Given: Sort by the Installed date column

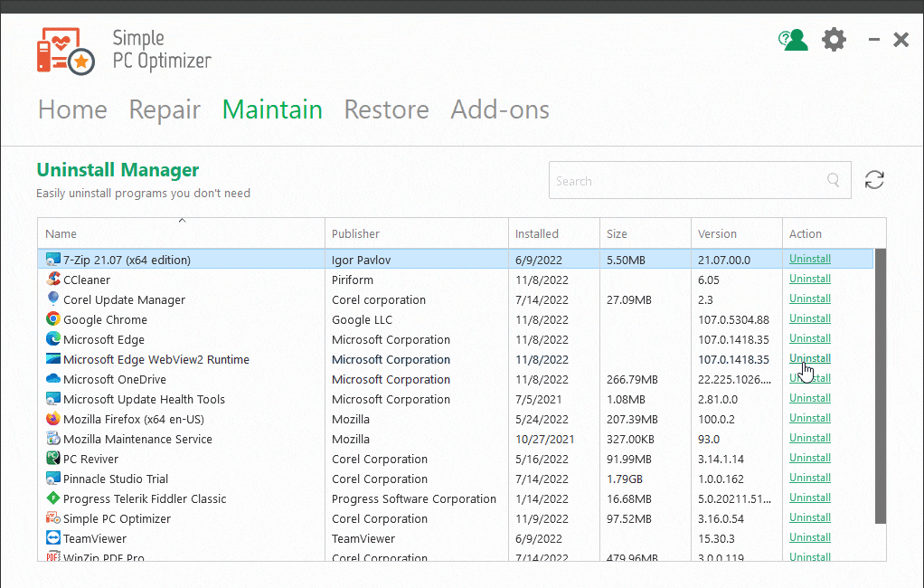Looking at the screenshot, I should tap(554, 233).
